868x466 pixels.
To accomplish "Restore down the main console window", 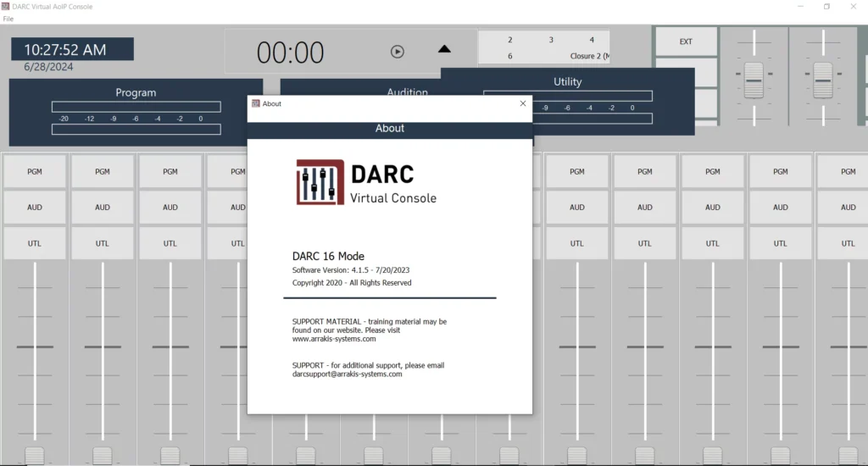I will tap(826, 7).
